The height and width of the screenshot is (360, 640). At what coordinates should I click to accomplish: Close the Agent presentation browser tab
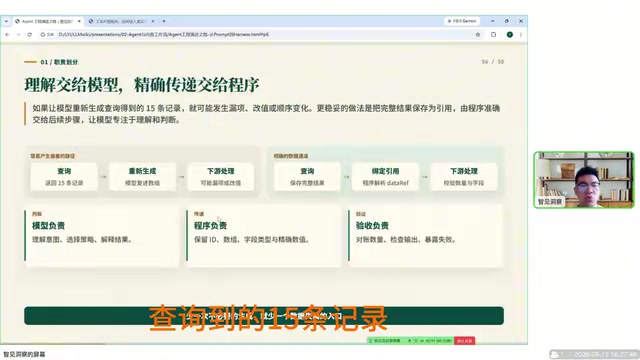click(x=79, y=21)
